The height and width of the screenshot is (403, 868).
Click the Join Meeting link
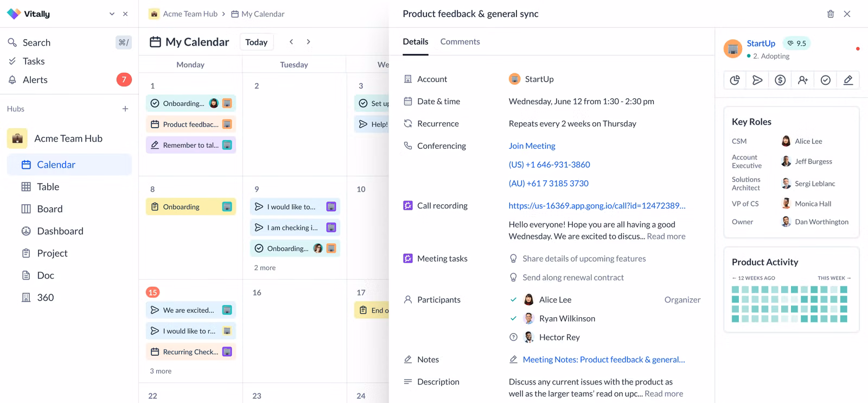(532, 146)
